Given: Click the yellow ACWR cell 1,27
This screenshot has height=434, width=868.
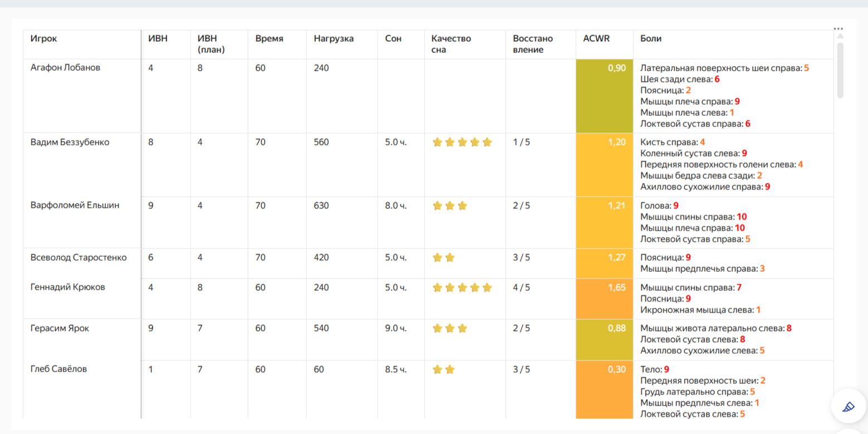Looking at the screenshot, I should (x=605, y=263).
